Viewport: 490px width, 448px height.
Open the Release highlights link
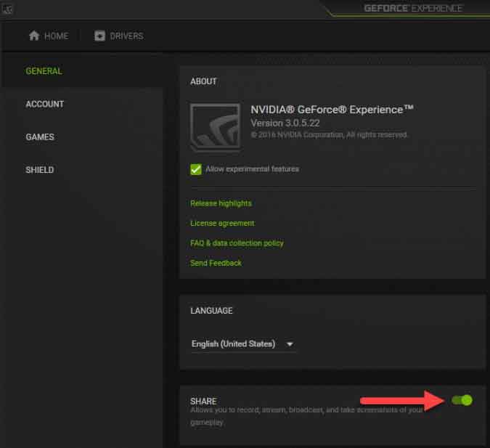221,203
